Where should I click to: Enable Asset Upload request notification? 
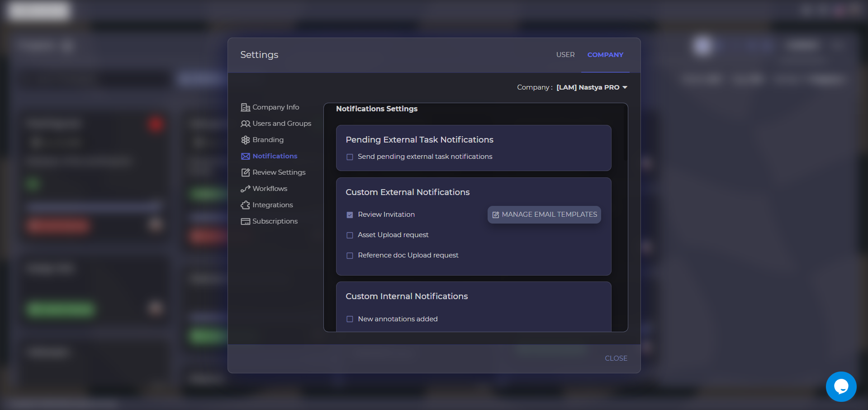[350, 235]
